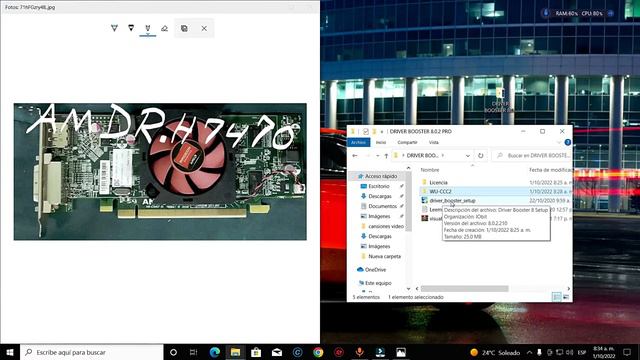Expand the address bar history dropdown
640x360 pixels.
pos(468,156)
